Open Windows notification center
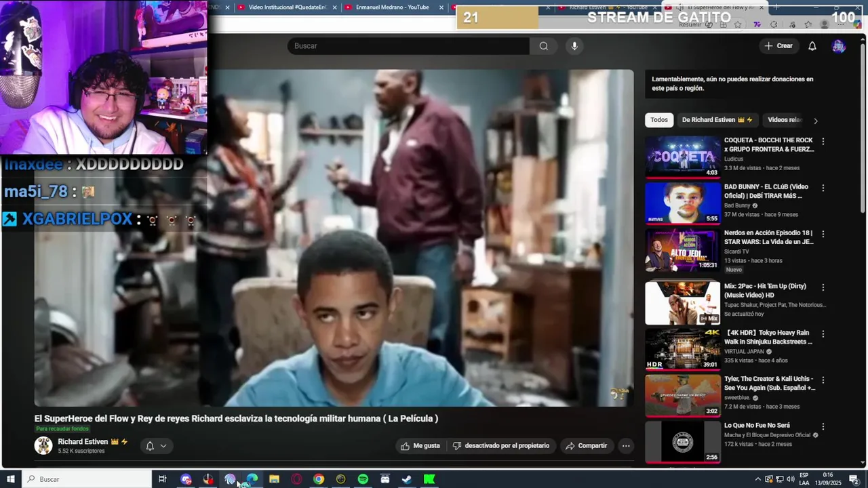Screen dimensions: 868x488 [854, 479]
